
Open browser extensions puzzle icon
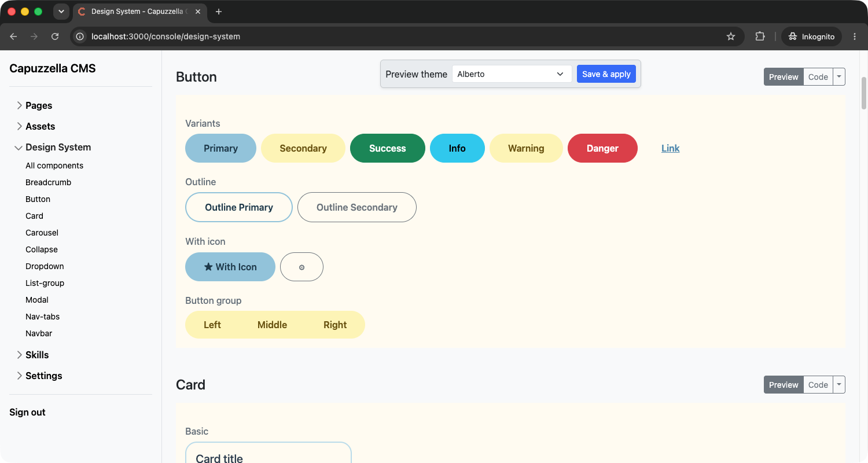(760, 36)
